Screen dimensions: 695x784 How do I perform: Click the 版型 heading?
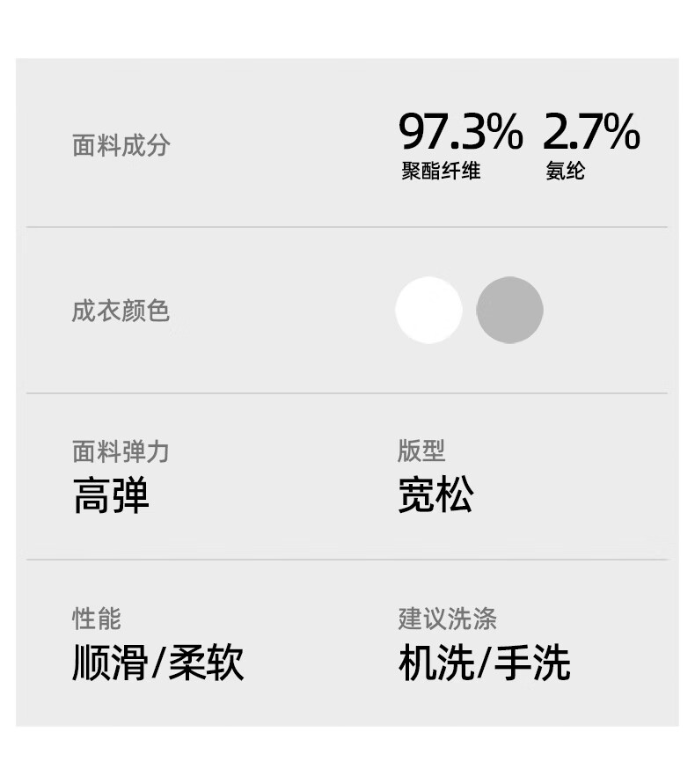click(x=421, y=451)
